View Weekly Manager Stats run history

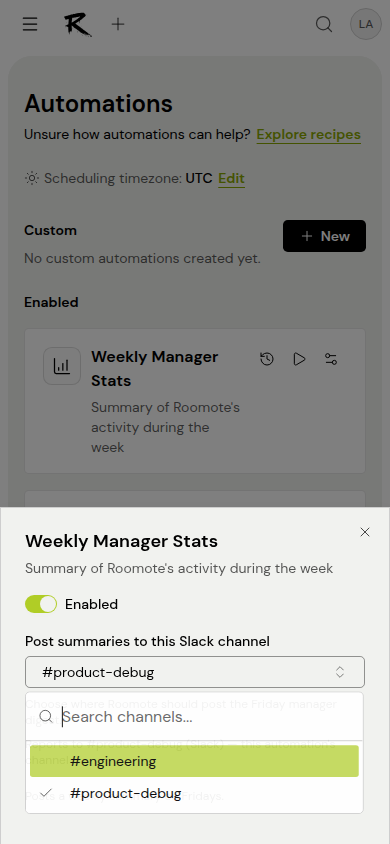coord(267,359)
